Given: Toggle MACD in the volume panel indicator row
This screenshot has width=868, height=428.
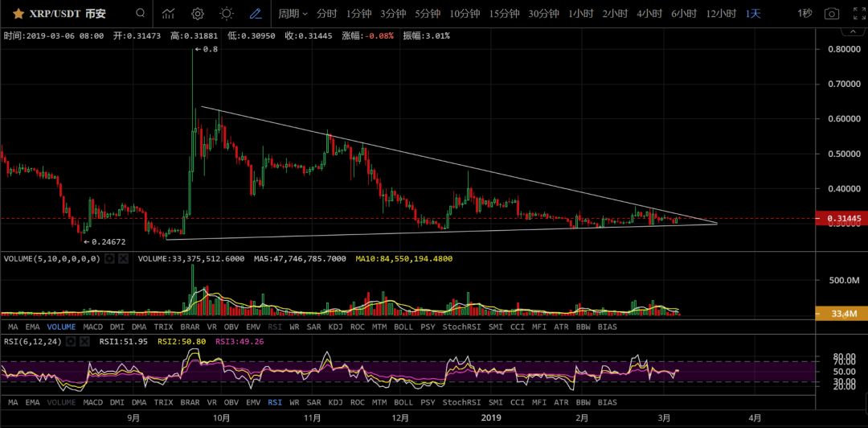Looking at the screenshot, I should 93,327.
